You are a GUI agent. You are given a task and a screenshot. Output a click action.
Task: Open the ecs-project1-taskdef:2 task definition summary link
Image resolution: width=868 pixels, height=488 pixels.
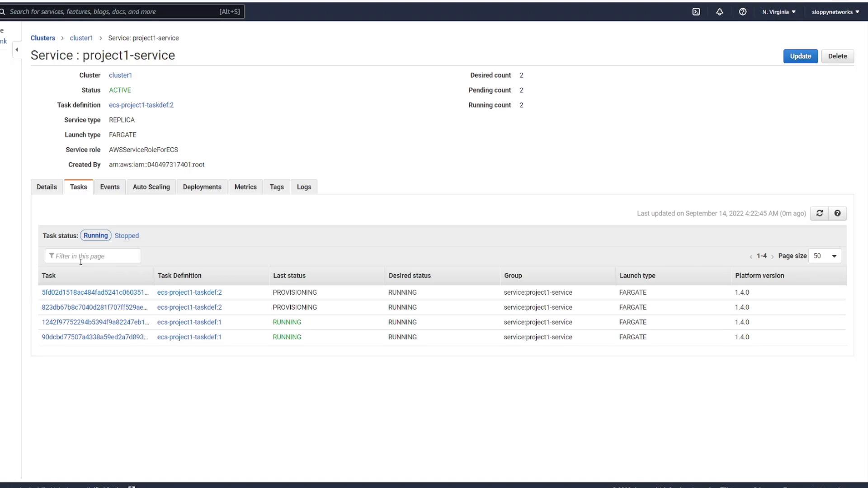pyautogui.click(x=141, y=105)
